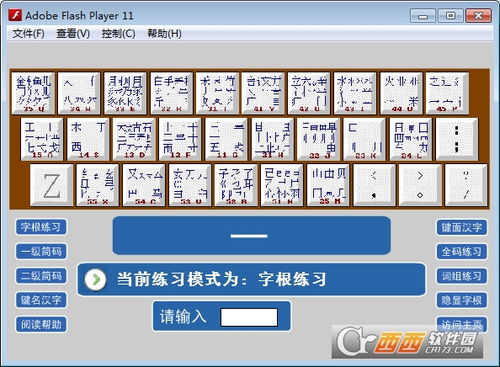500x367 pixels.
Task: Click the B key labeled 52
Action: pyautogui.click(x=236, y=185)
